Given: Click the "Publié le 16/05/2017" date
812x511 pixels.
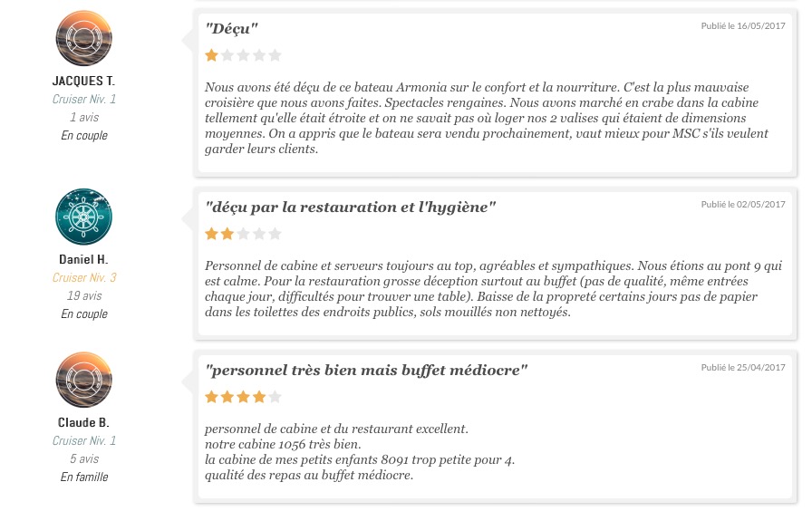Looking at the screenshot, I should coord(742,26).
